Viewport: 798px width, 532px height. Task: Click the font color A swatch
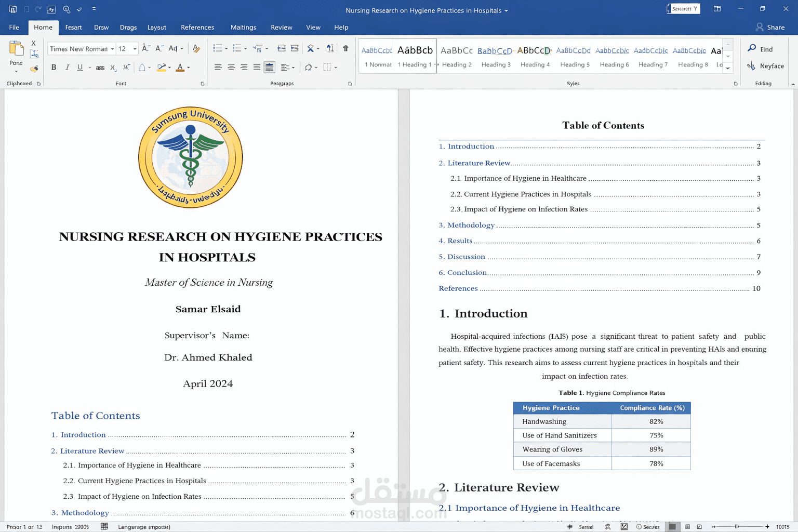click(180, 68)
